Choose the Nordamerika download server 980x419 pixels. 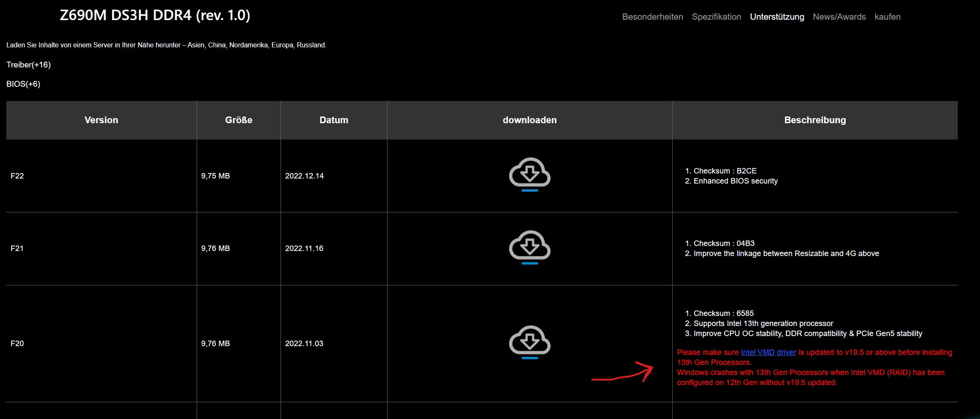(248, 45)
